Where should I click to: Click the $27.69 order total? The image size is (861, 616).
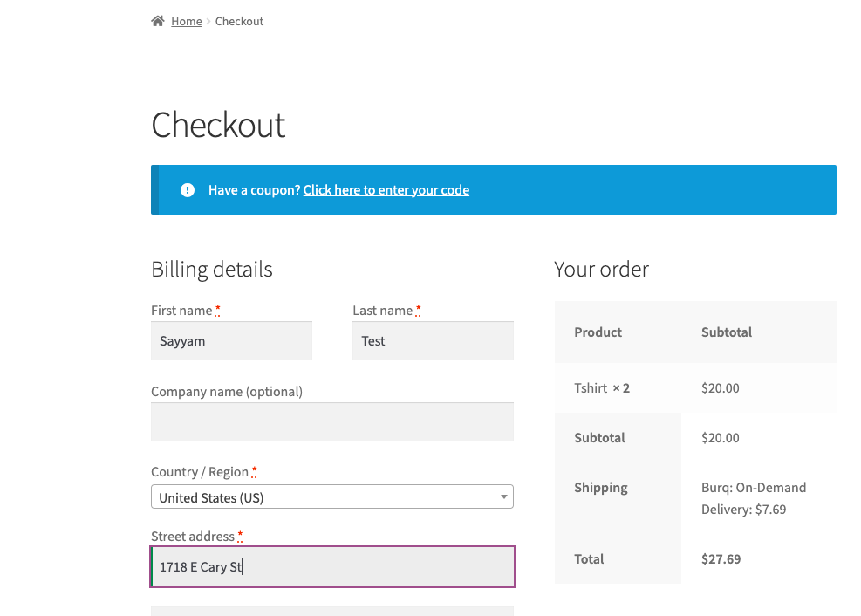point(721,559)
